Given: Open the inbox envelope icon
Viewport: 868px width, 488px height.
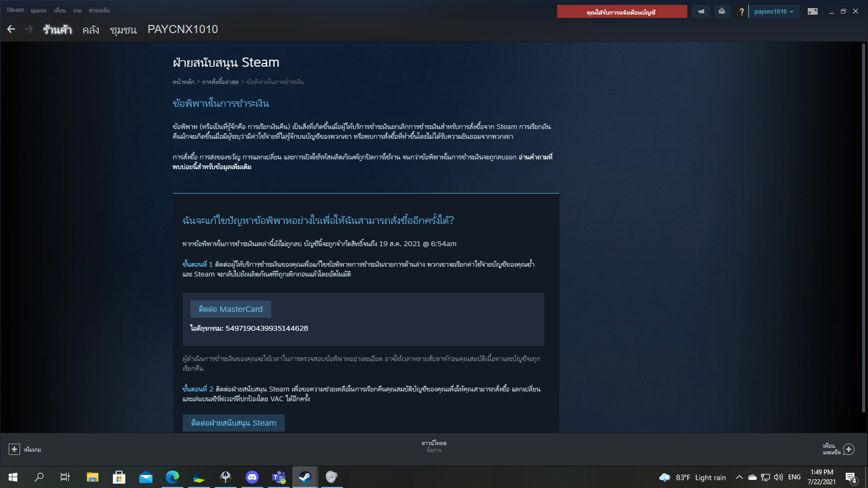Looking at the screenshot, I should tap(722, 11).
